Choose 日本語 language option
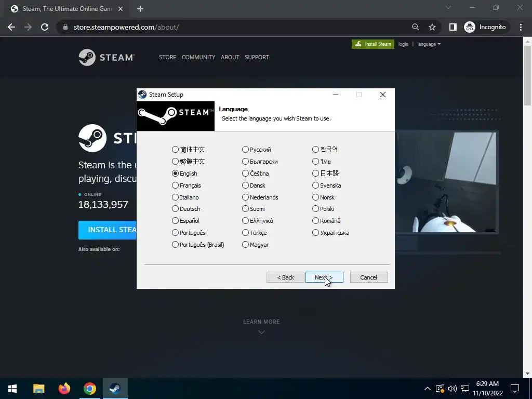This screenshot has height=399, width=532. 315,174
